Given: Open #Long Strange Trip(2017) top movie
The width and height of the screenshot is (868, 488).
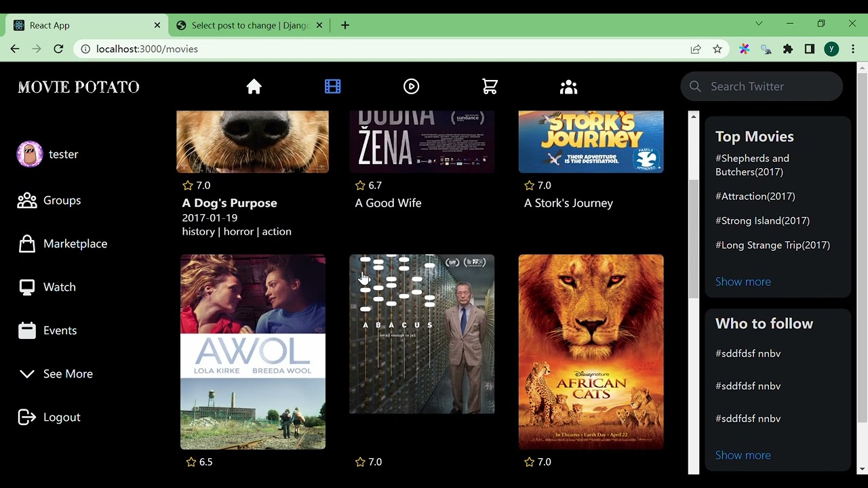Looking at the screenshot, I should pos(772,245).
